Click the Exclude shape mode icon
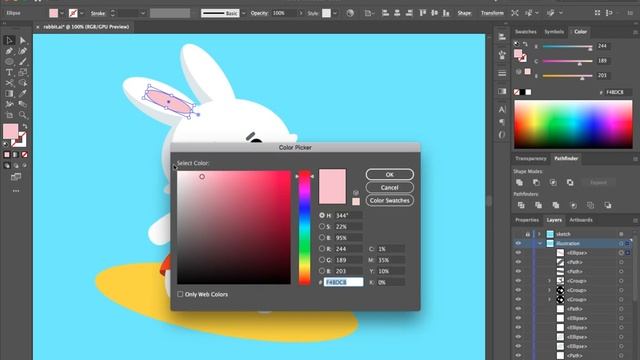This screenshot has height=360, width=640. click(x=570, y=182)
